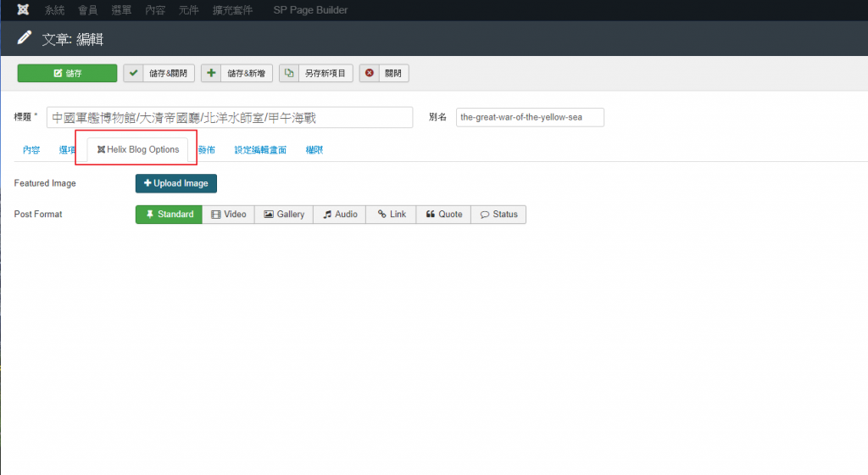Screen dimensions: 868x475
Task: Choose the Gallery post format
Action: [284, 215]
